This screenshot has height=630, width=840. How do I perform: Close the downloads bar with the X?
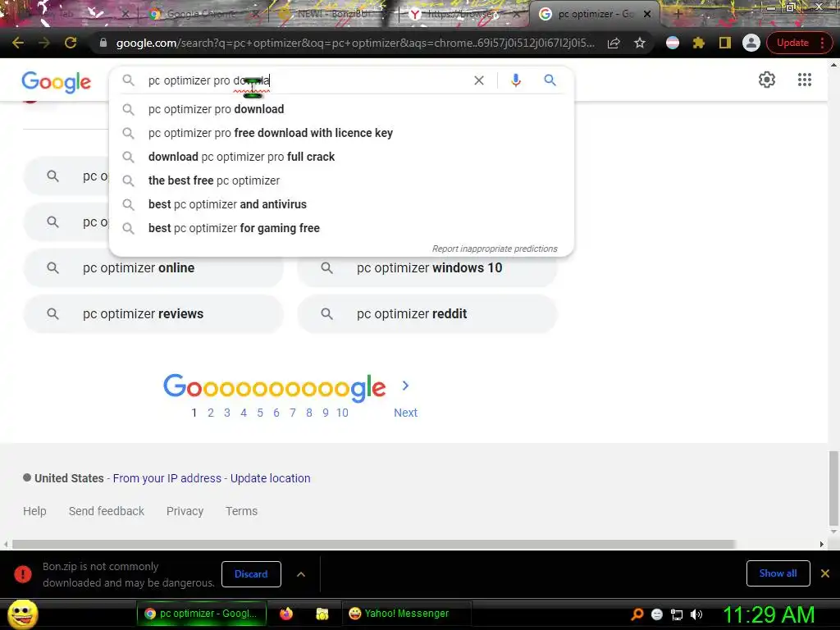(825, 573)
